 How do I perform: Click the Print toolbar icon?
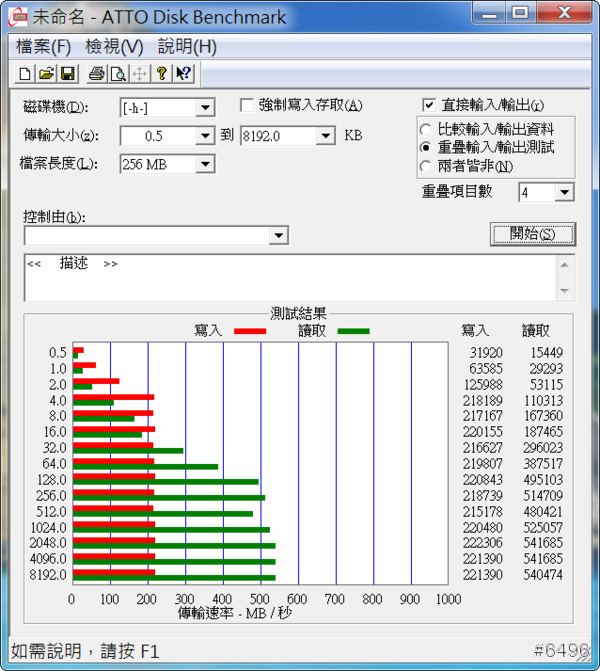(x=97, y=74)
